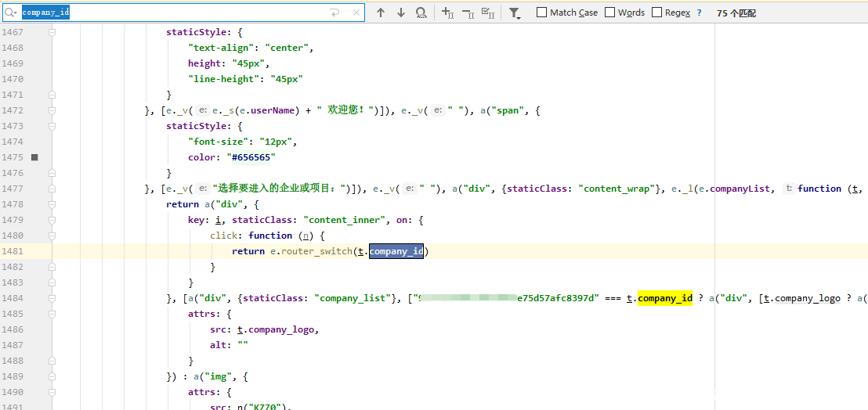This screenshot has height=410, width=868.
Task: Click the Find All usages icon
Action: click(421, 13)
